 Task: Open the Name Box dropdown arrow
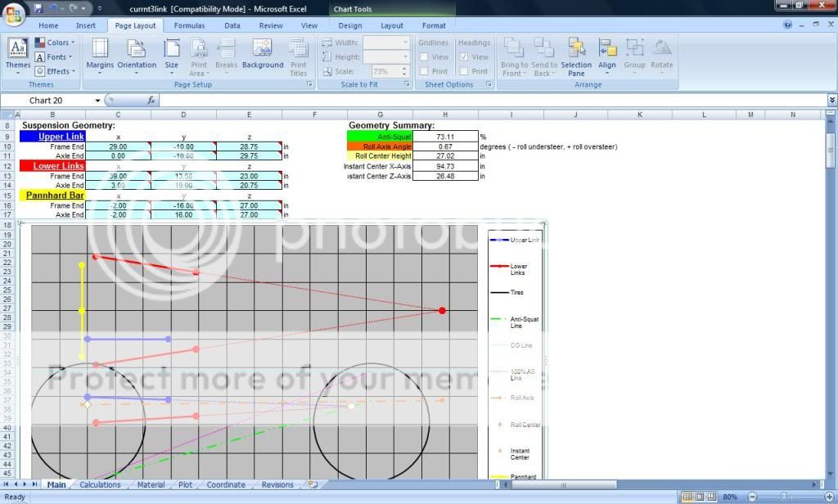click(x=97, y=101)
